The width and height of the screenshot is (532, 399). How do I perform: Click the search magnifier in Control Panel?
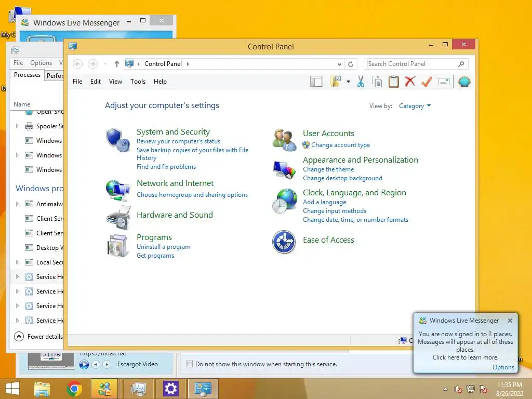coord(461,64)
